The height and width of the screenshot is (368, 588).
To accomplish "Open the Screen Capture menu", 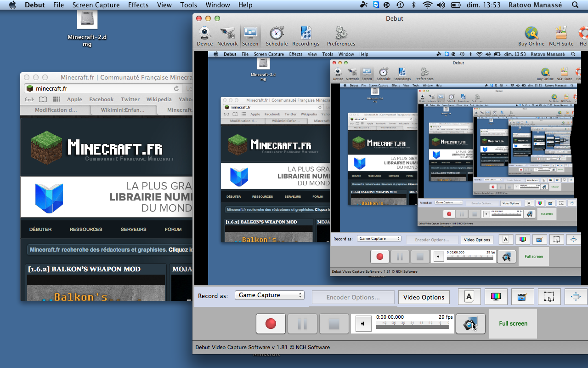I will (96, 5).
